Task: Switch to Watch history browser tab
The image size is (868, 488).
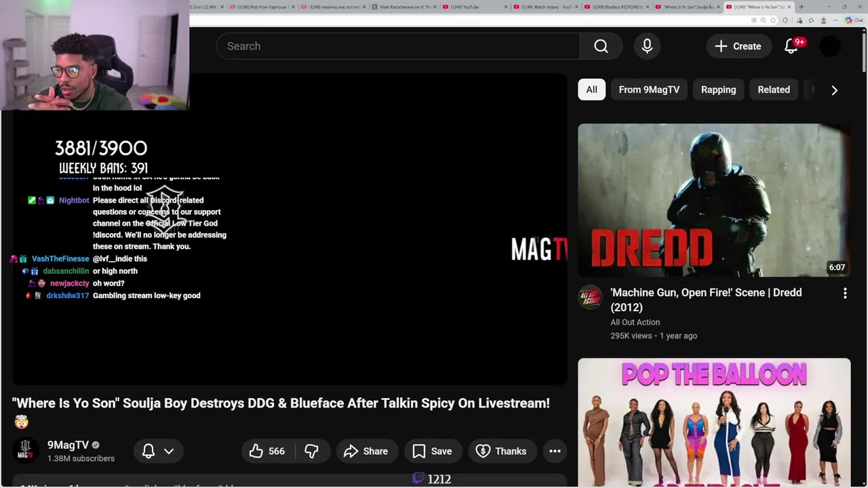Action: (x=545, y=7)
